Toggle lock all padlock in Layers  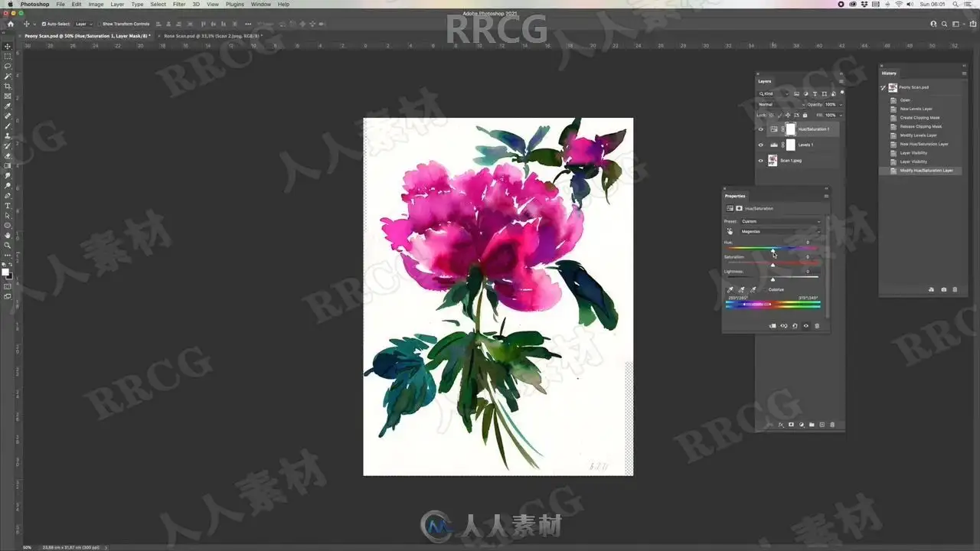pos(805,115)
